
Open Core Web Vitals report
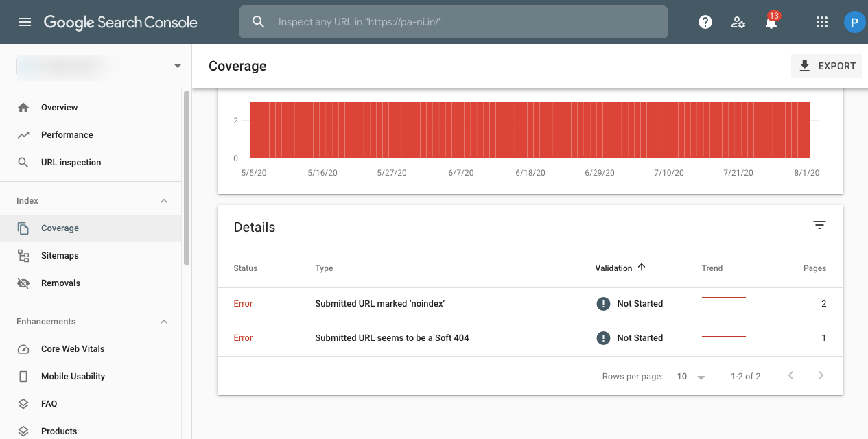coord(91,349)
